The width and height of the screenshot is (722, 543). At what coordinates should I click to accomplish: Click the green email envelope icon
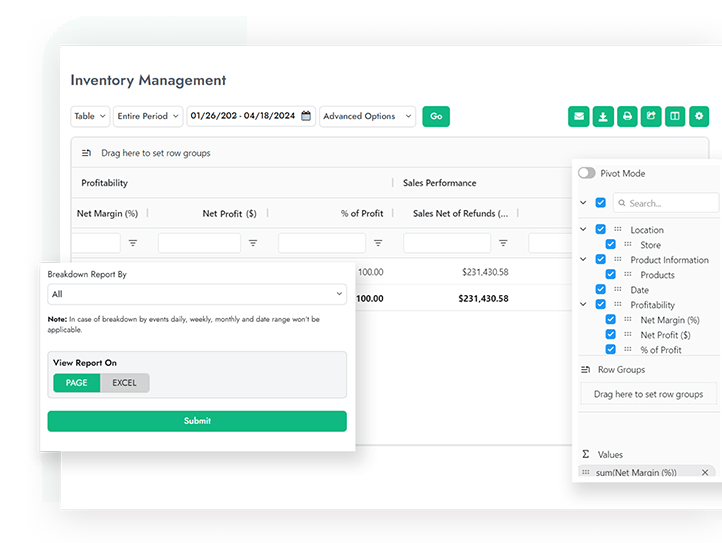coord(578,116)
